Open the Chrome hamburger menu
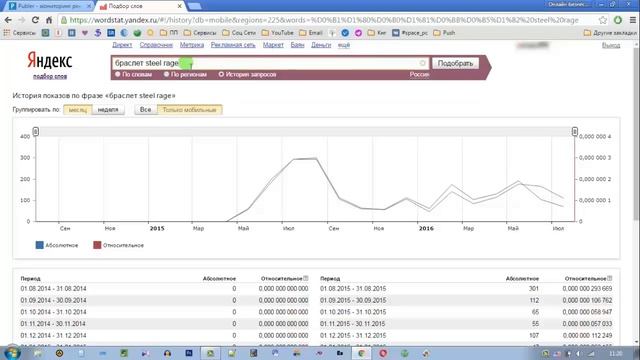640x360 pixels. click(x=633, y=20)
